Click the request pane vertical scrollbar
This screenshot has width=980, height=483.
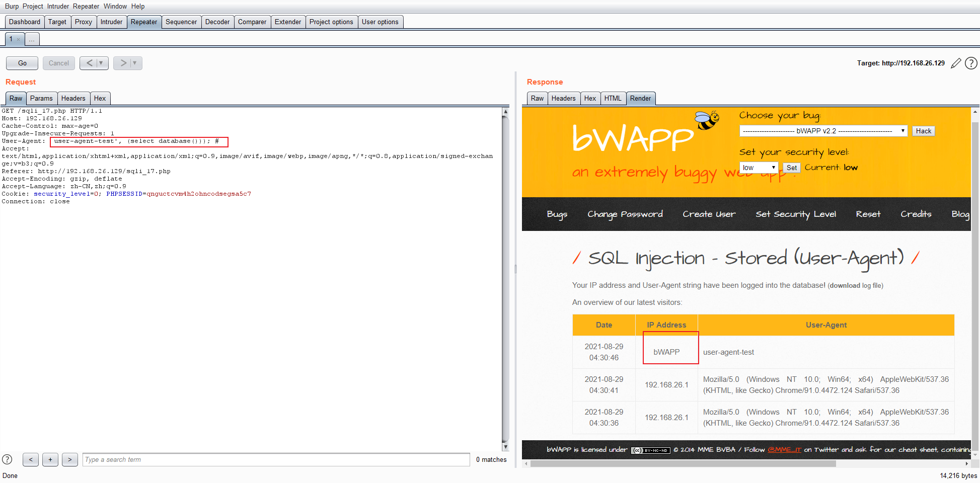coord(505,279)
